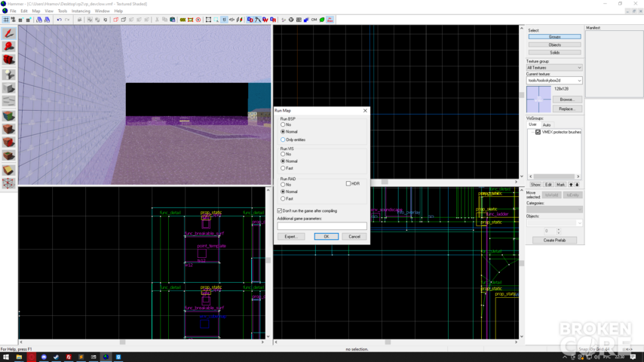Open File Explorer from the taskbar
Screen dimensions: 644x362
point(19,357)
